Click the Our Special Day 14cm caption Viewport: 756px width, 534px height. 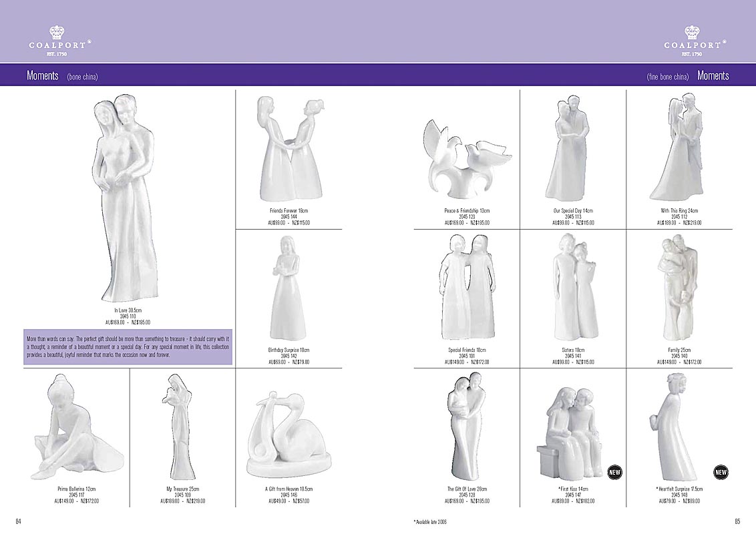tap(572, 211)
